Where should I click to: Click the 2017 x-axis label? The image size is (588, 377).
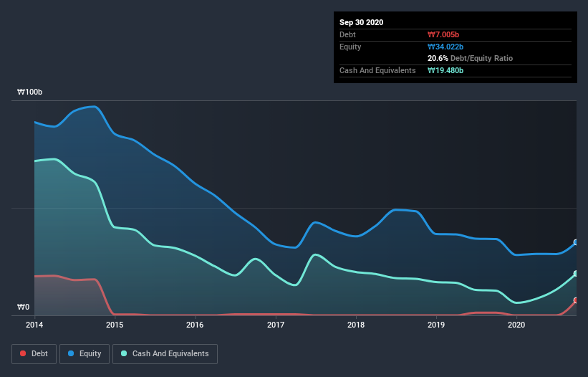[x=276, y=325]
